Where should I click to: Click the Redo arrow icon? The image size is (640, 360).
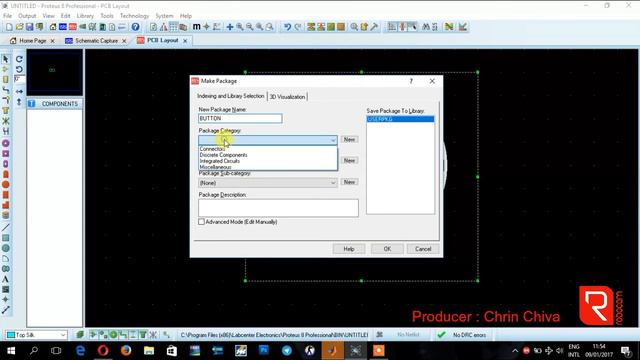pos(298,27)
